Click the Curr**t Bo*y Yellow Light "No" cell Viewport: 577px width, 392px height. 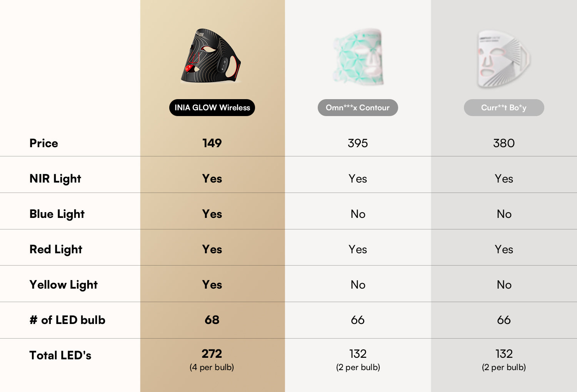coord(504,285)
